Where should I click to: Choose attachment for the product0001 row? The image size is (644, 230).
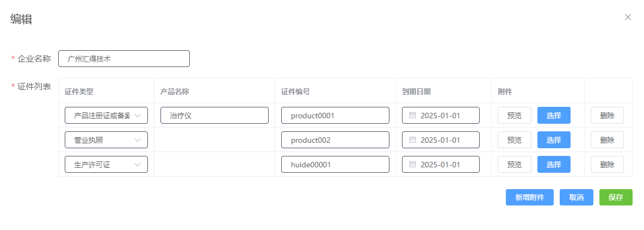(554, 116)
